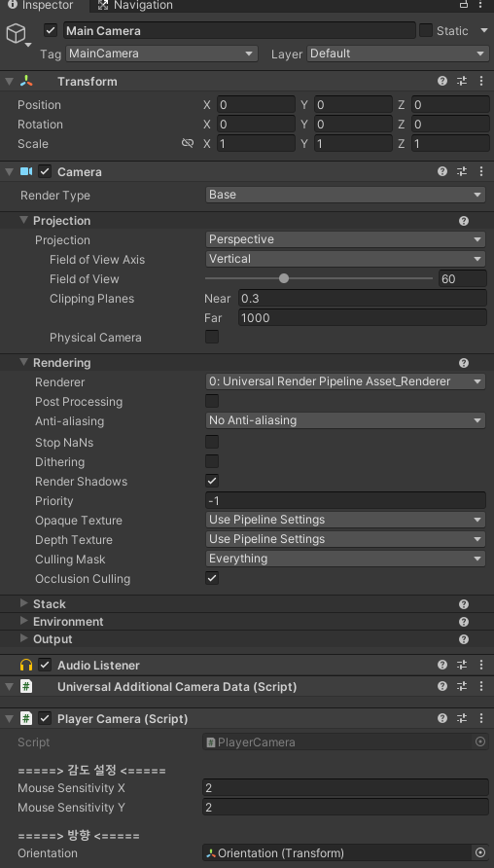
Task: Enable the Physical Camera checkbox
Action: [x=212, y=337]
